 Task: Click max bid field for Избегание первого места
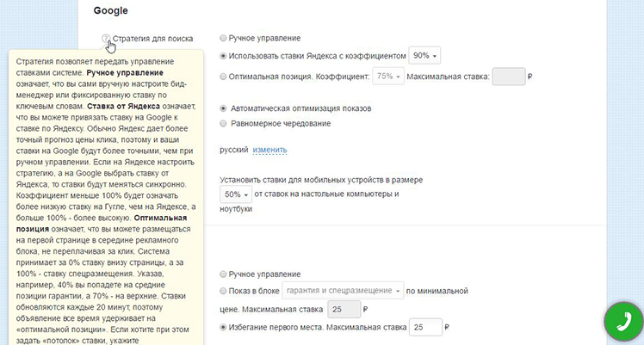(425, 327)
